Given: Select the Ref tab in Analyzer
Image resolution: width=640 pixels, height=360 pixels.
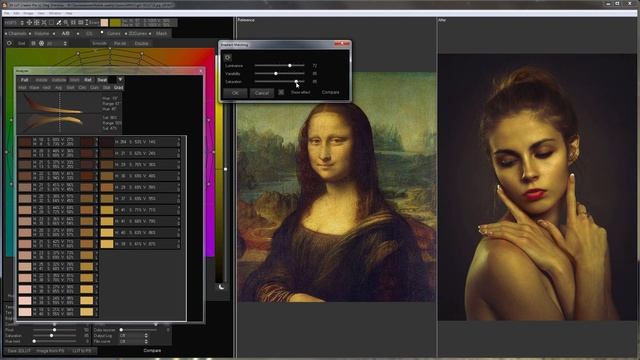Looking at the screenshot, I should (88, 80).
